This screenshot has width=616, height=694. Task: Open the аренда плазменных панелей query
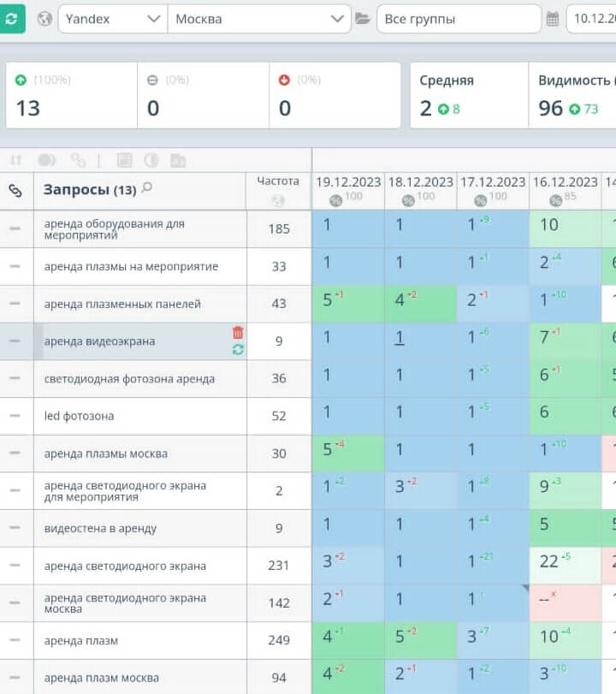tap(122, 304)
